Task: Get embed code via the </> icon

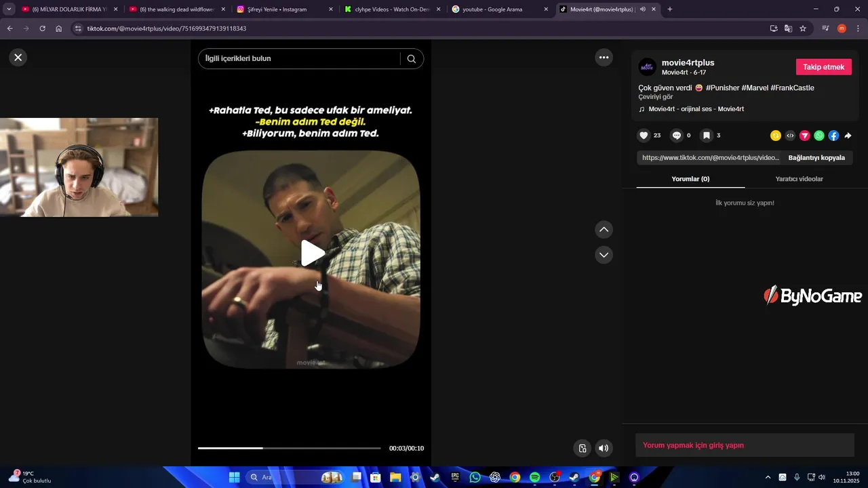Action: coord(790,136)
